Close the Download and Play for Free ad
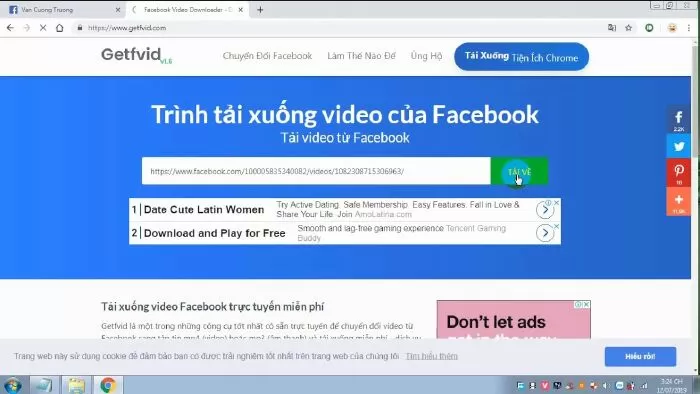This screenshot has width=700, height=394. [x=557, y=226]
